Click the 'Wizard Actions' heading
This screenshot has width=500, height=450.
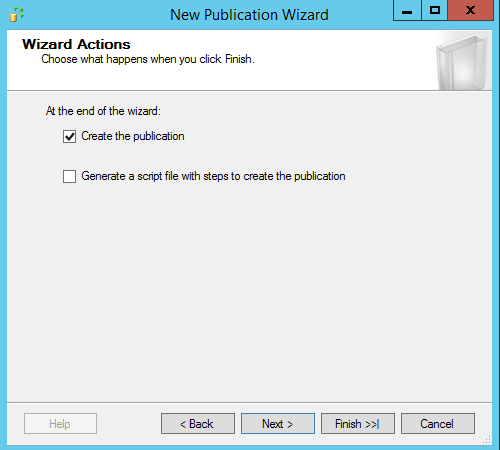pos(76,44)
